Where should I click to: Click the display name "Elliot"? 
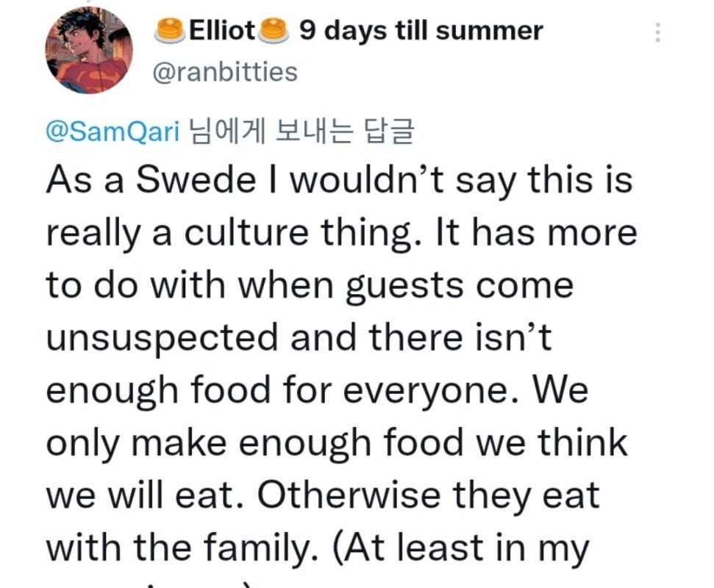223,31
